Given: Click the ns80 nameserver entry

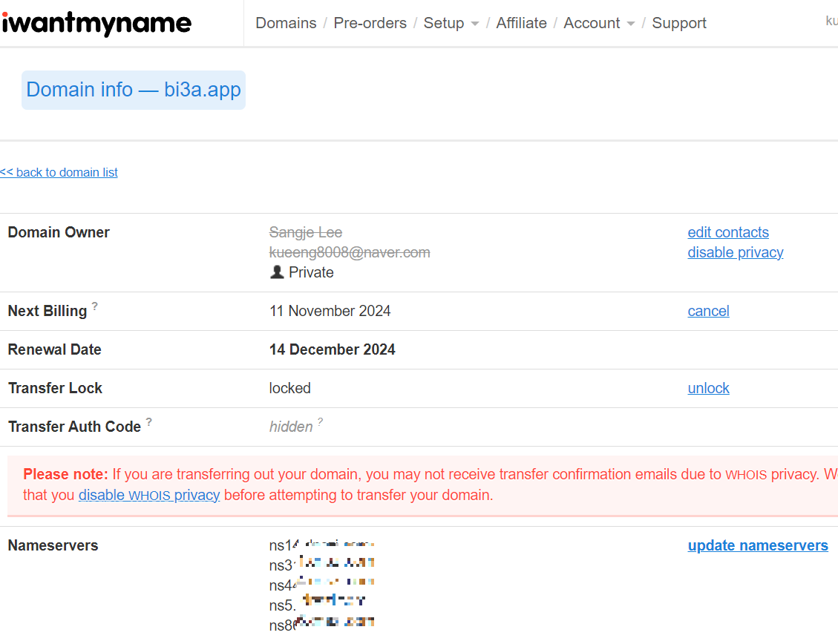Looking at the screenshot, I should 321,624.
